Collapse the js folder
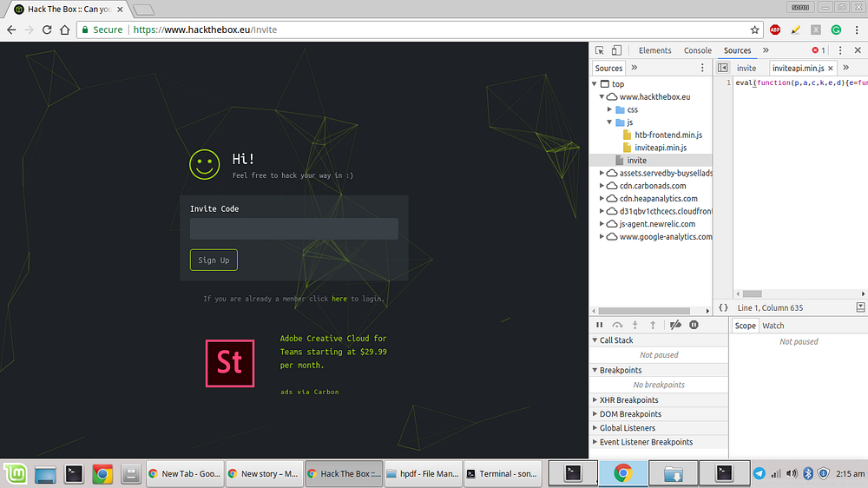 (609, 122)
